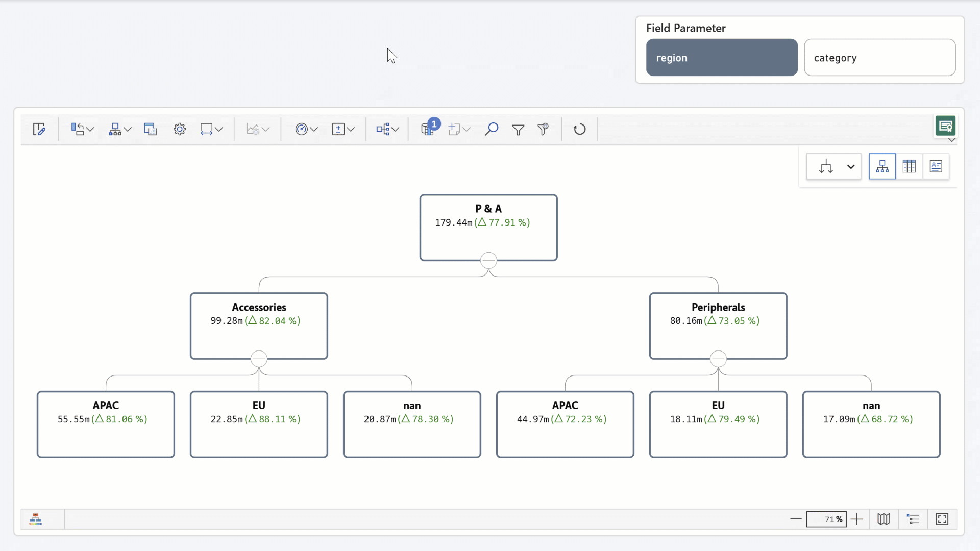980x551 pixels.
Task: Switch to card details view
Action: 936,166
